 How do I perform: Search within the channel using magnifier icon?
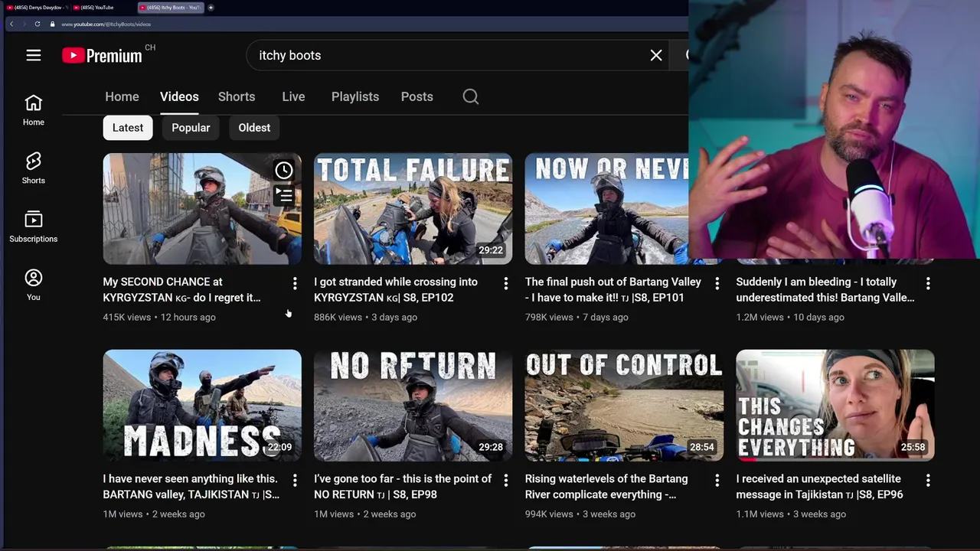click(x=471, y=96)
